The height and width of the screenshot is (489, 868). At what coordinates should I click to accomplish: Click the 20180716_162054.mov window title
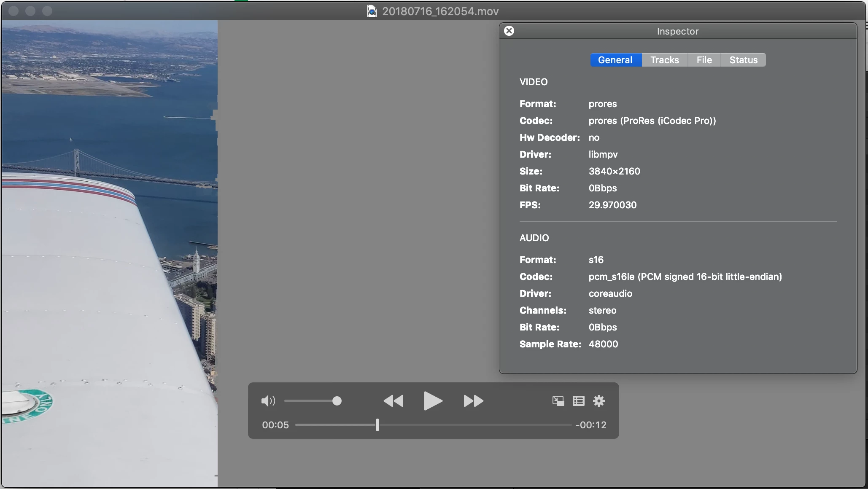point(440,11)
